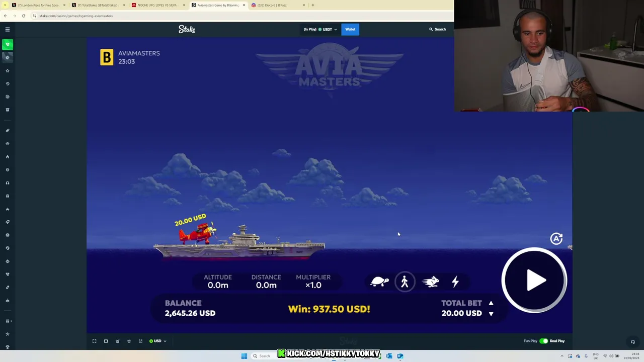
Task: Click the rocket icon in left sidebar
Action: (x=7, y=130)
